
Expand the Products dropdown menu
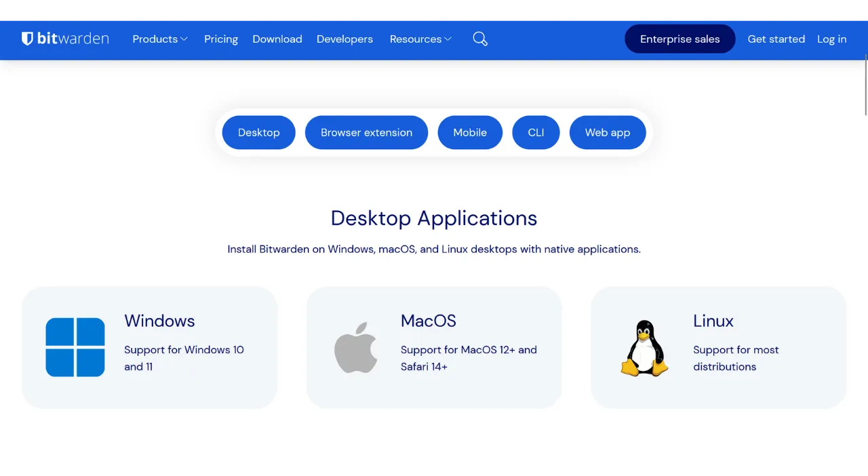(x=160, y=39)
